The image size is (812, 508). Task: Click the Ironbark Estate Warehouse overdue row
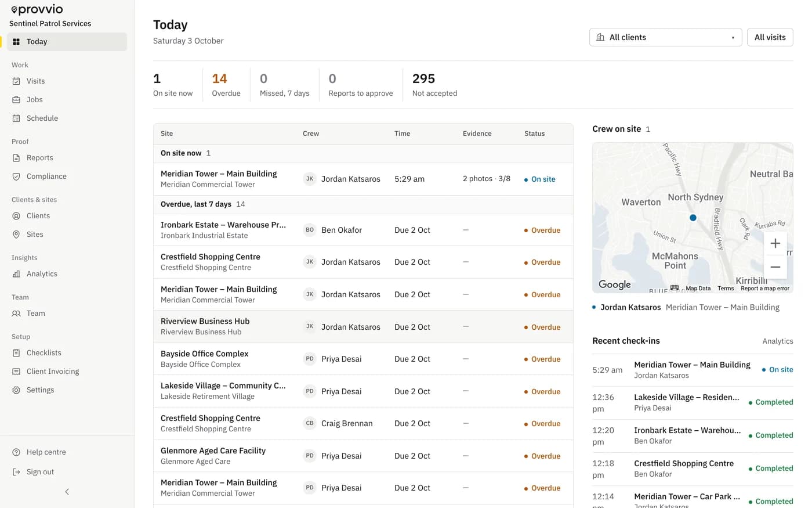(363, 230)
